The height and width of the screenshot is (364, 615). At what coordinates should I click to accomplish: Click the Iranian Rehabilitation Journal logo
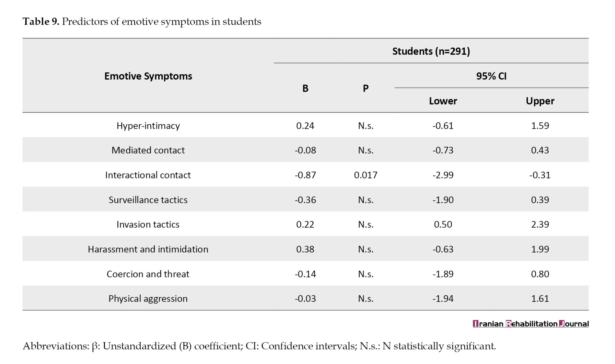point(530,324)
